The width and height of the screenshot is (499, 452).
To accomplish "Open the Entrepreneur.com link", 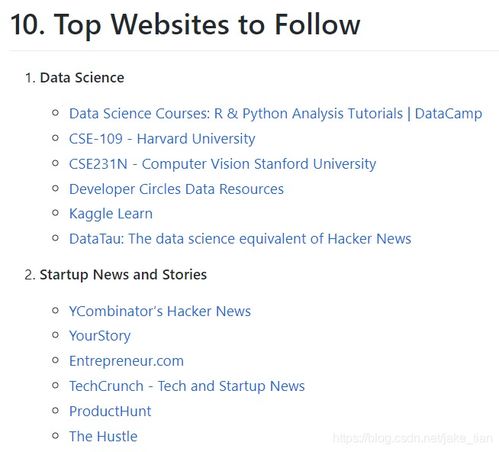I will (x=126, y=361).
